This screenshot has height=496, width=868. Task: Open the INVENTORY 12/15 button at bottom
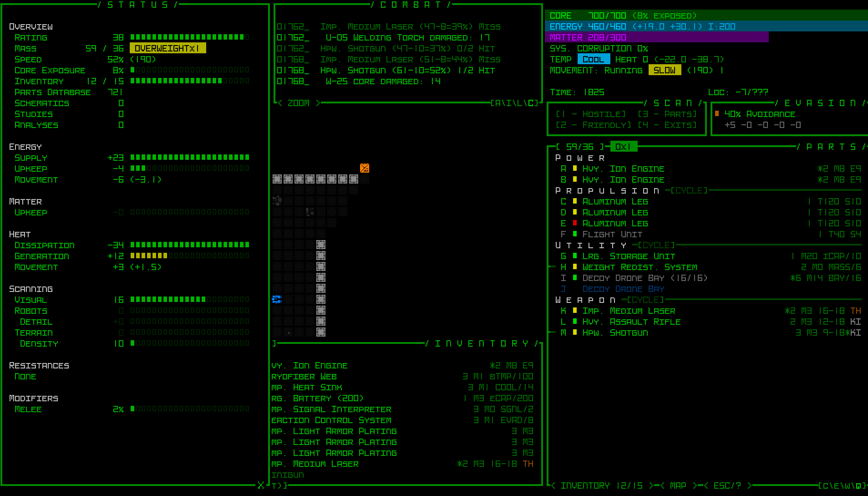click(x=602, y=486)
